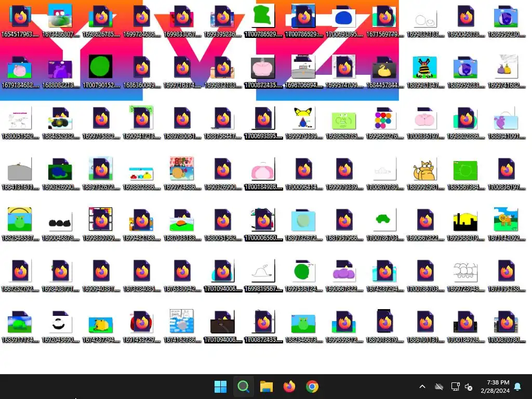Select Firefox file 1689018879

tap(385, 326)
